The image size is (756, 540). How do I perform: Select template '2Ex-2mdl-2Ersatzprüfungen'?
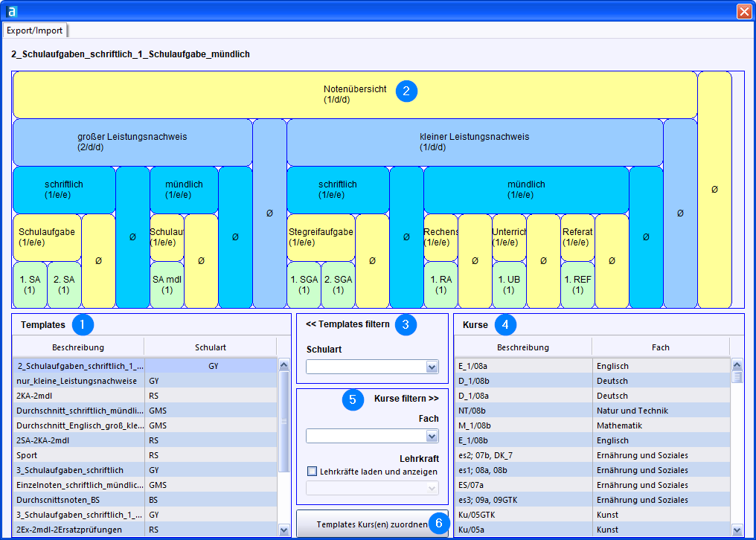[x=144, y=530]
